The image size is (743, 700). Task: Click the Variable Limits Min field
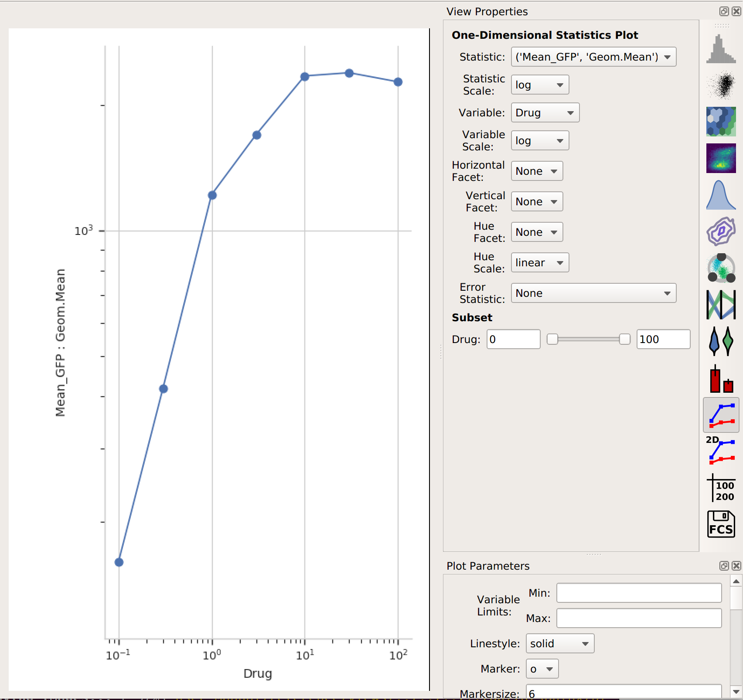[x=639, y=593]
